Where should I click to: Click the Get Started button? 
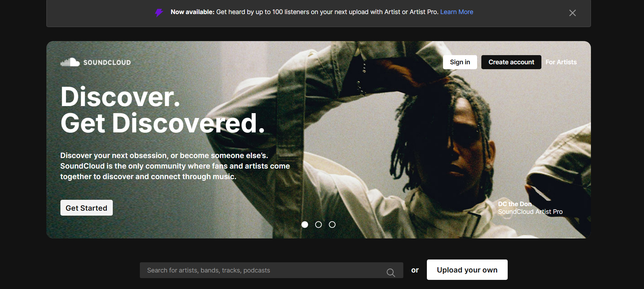tap(86, 208)
